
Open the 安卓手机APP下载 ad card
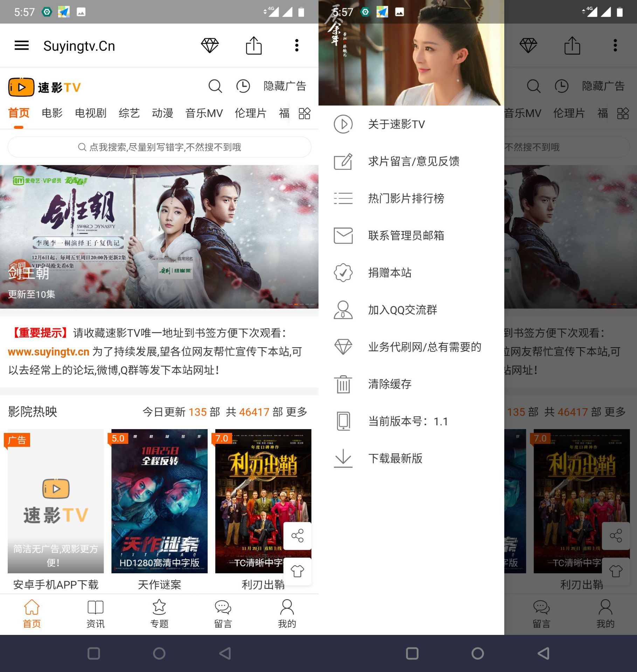pyautogui.click(x=56, y=501)
